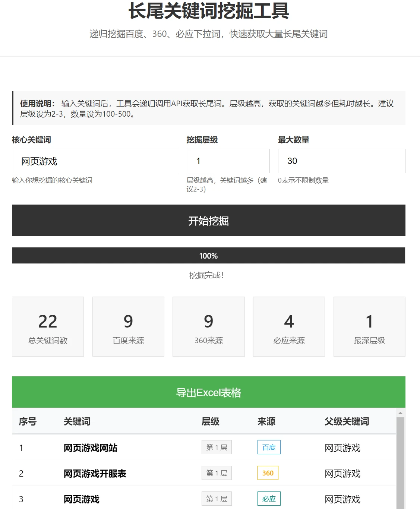Viewport: 420px width, 509px height.
Task: Click the 挖掘层级 number field
Action: click(x=228, y=161)
